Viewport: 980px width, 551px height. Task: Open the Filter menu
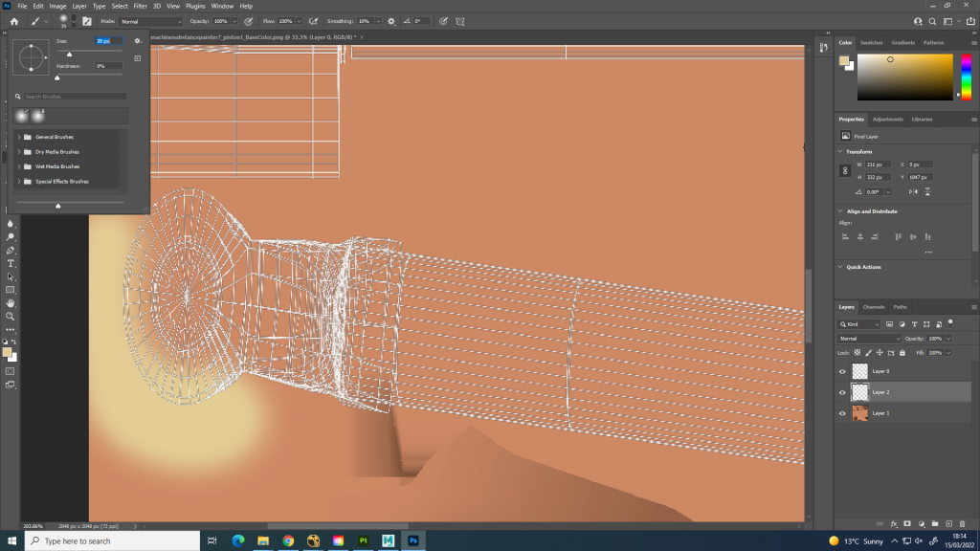tap(140, 7)
